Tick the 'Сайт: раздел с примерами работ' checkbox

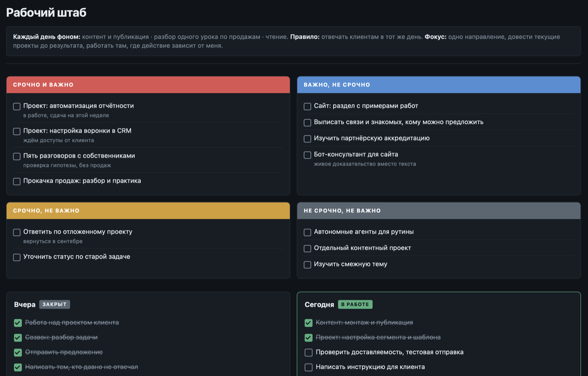(308, 106)
